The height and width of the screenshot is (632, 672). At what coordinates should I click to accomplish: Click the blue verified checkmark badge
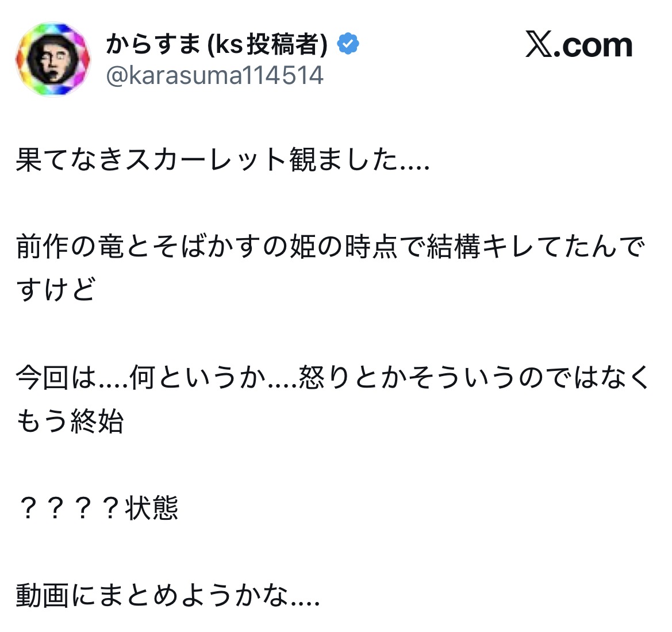pyautogui.click(x=348, y=44)
